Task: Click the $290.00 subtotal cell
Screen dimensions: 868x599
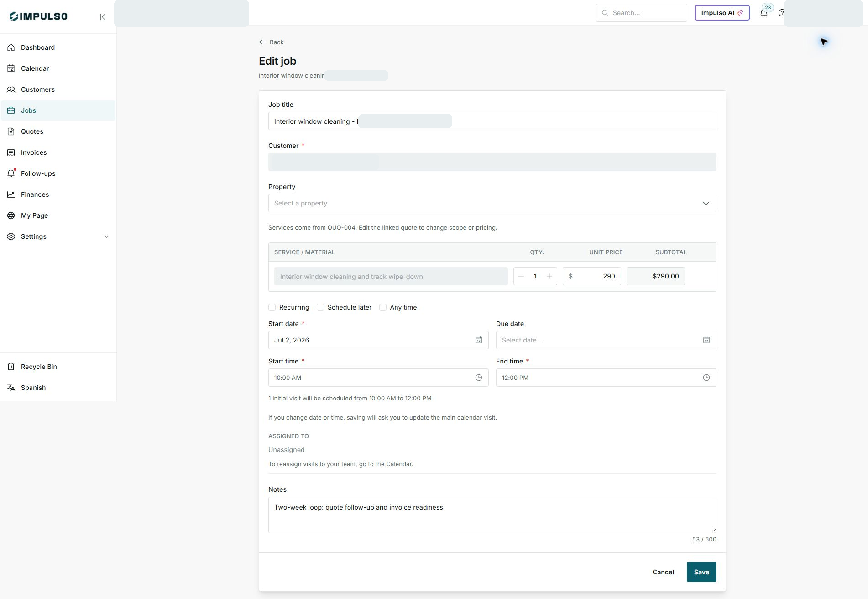Action: 655,276
